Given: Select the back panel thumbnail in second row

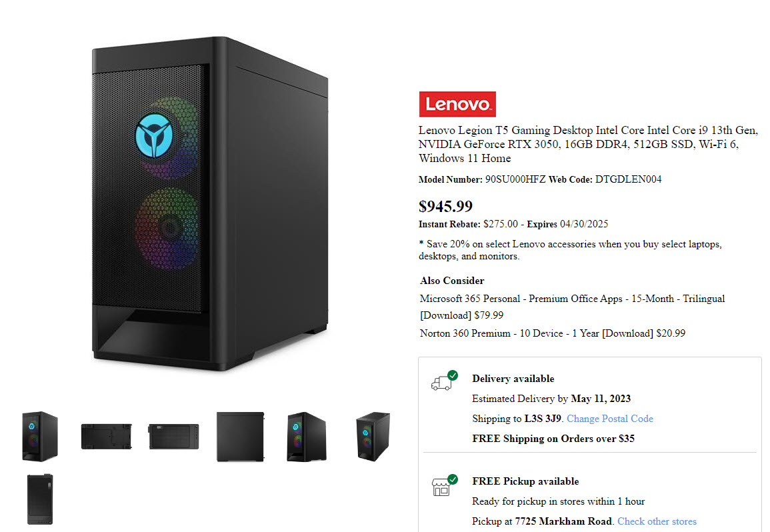Looking at the screenshot, I should [x=40, y=499].
